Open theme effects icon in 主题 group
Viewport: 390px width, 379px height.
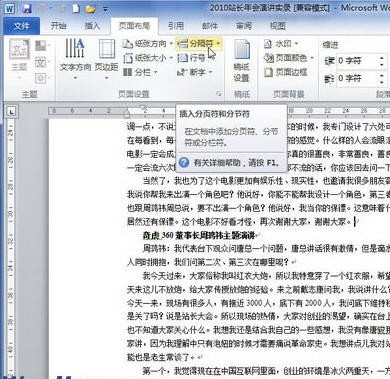pyautogui.click(x=41, y=78)
